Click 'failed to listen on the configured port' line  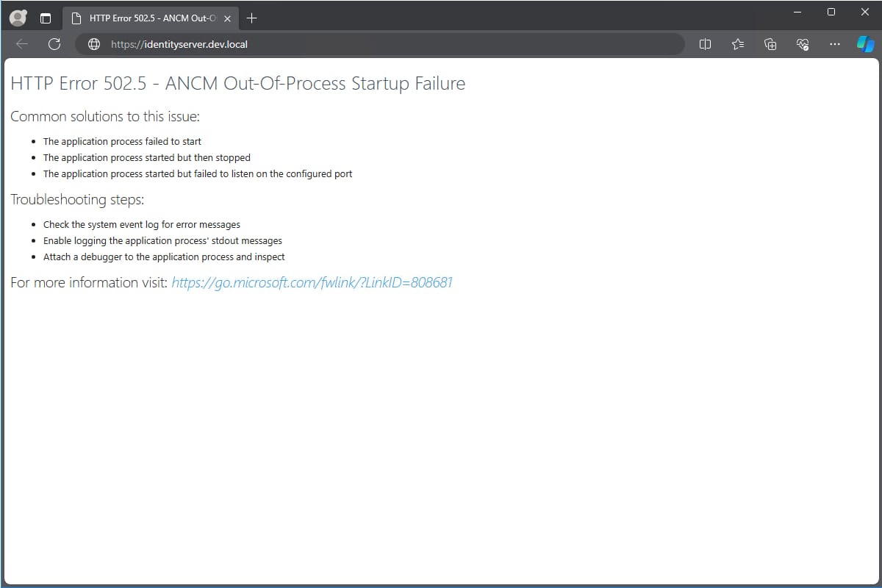point(198,174)
